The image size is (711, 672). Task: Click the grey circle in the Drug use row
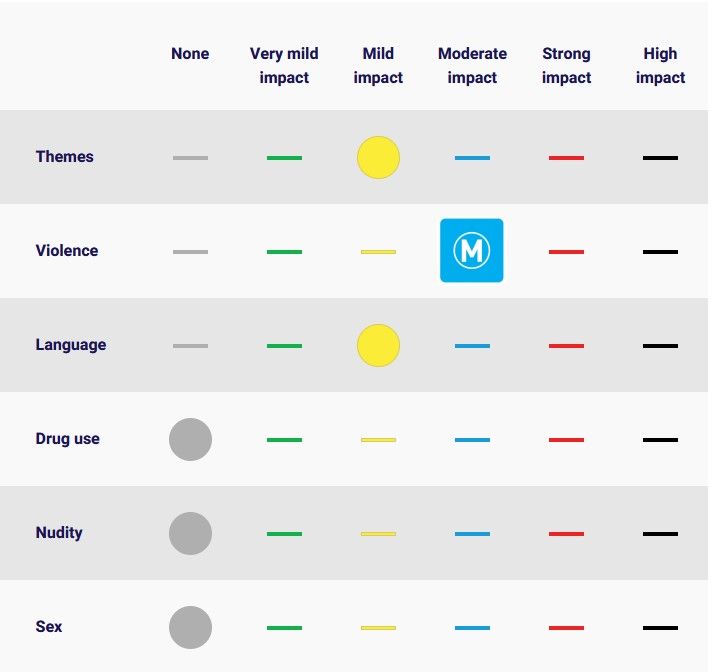190,439
